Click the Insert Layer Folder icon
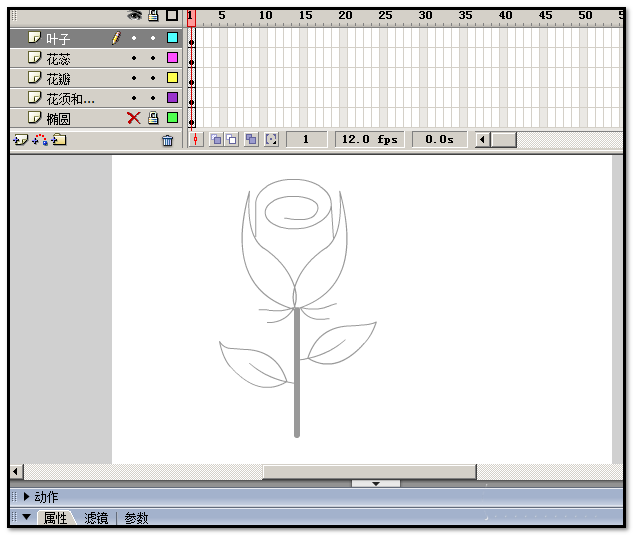Viewport: 633px width, 535px height. pyautogui.click(x=59, y=140)
